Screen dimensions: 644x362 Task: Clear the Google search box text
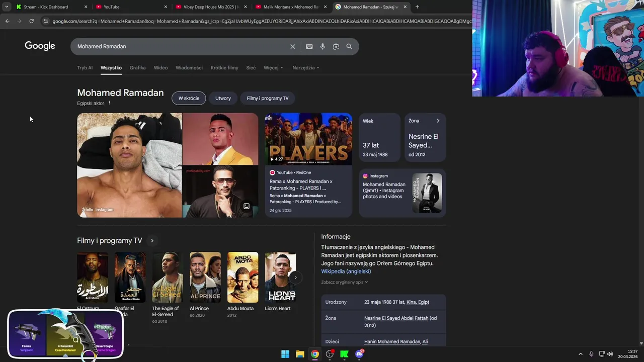[x=292, y=46]
